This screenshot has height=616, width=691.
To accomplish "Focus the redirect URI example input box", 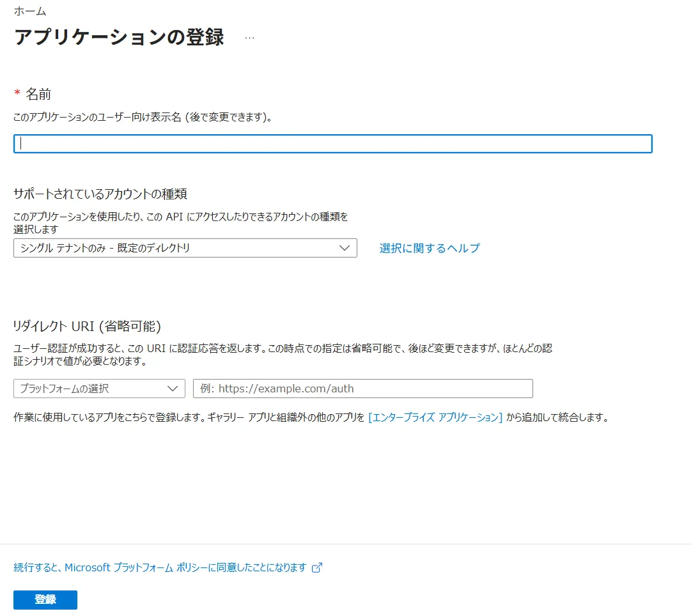I will [362, 388].
